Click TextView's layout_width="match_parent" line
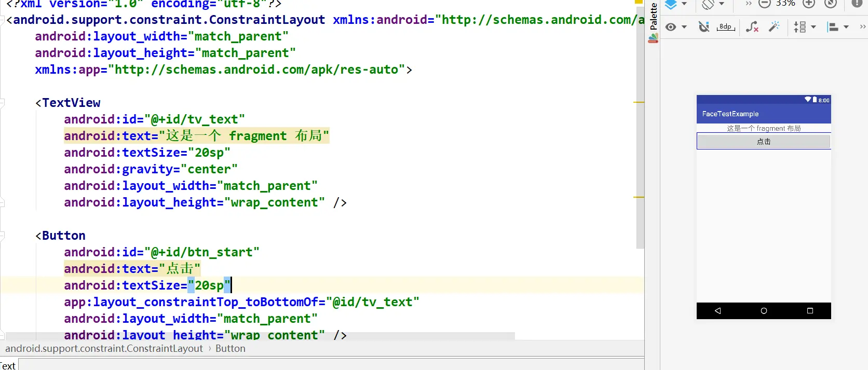 191,186
